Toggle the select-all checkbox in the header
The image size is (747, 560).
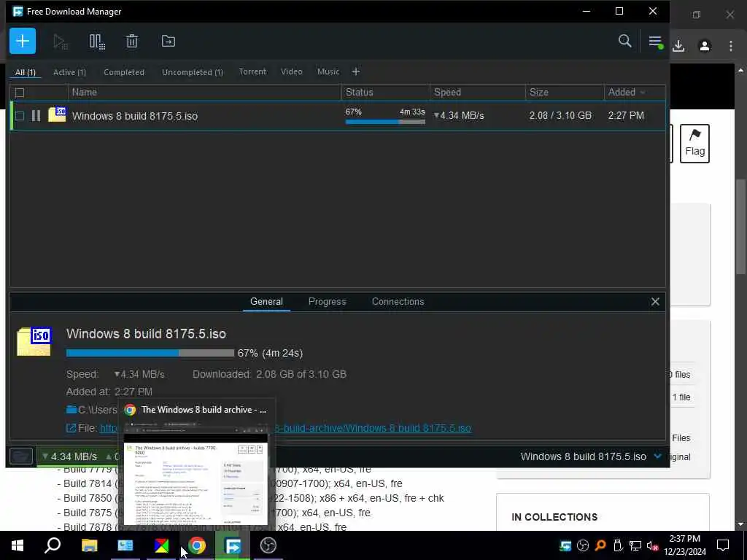(x=20, y=93)
